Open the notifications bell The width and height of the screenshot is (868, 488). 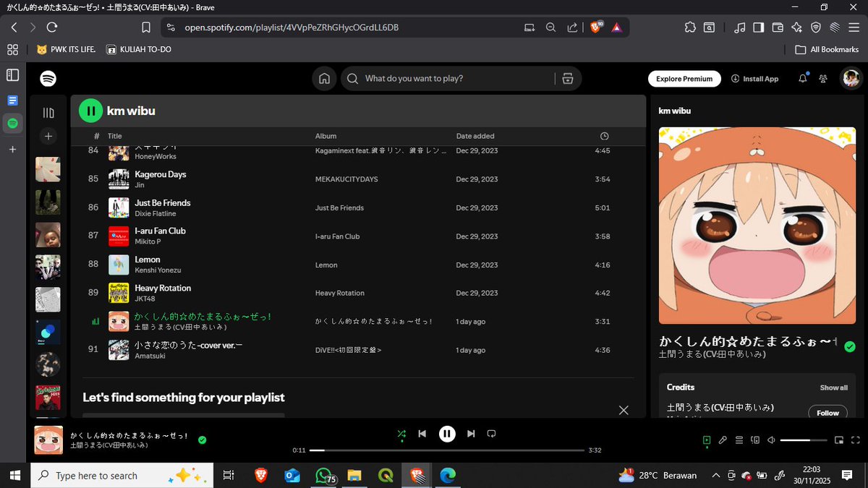click(x=803, y=79)
